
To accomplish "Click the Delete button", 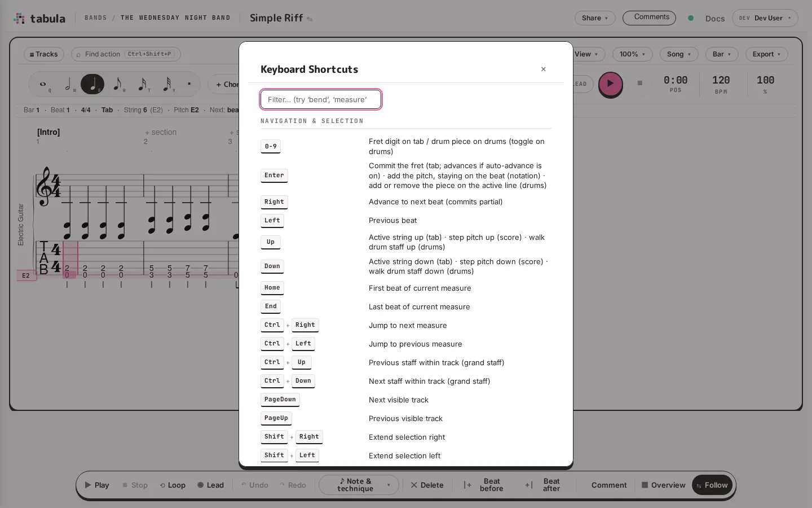I will tap(427, 485).
